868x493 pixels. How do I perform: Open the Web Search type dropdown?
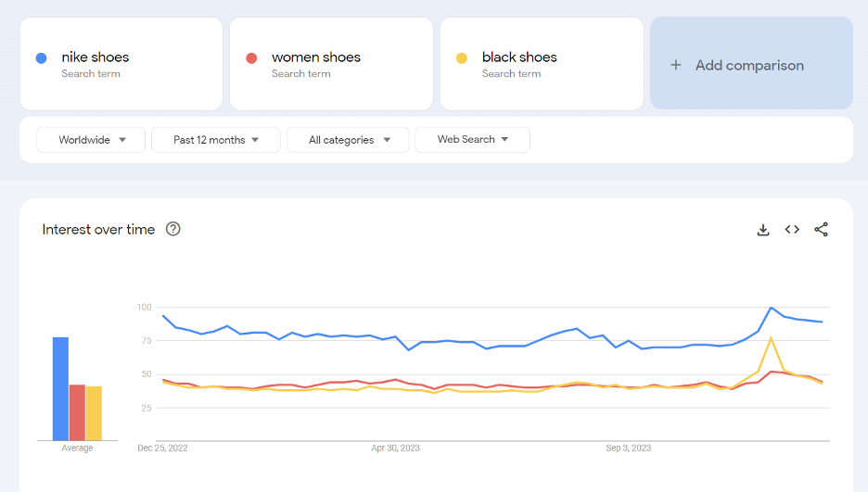pos(472,139)
